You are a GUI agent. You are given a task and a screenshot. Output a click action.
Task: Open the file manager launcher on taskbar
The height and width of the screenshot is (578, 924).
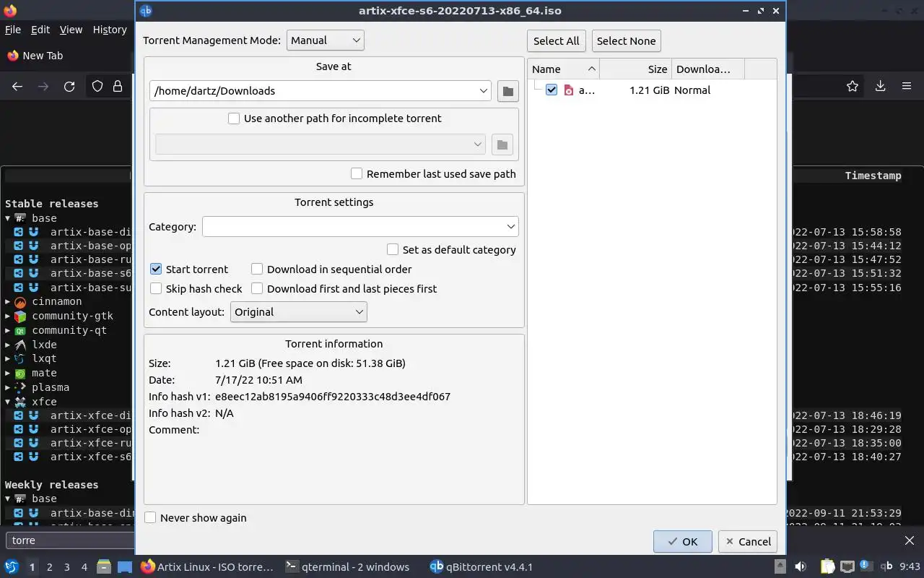point(103,567)
